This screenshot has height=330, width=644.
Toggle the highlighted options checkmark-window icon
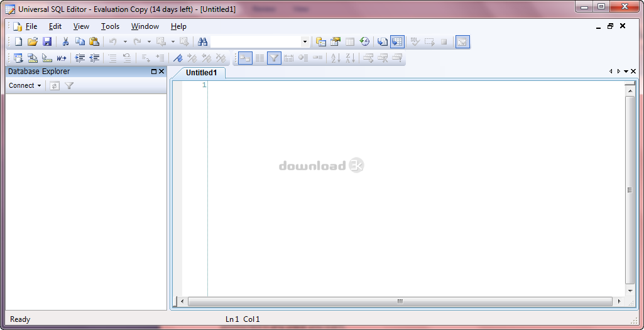(462, 41)
